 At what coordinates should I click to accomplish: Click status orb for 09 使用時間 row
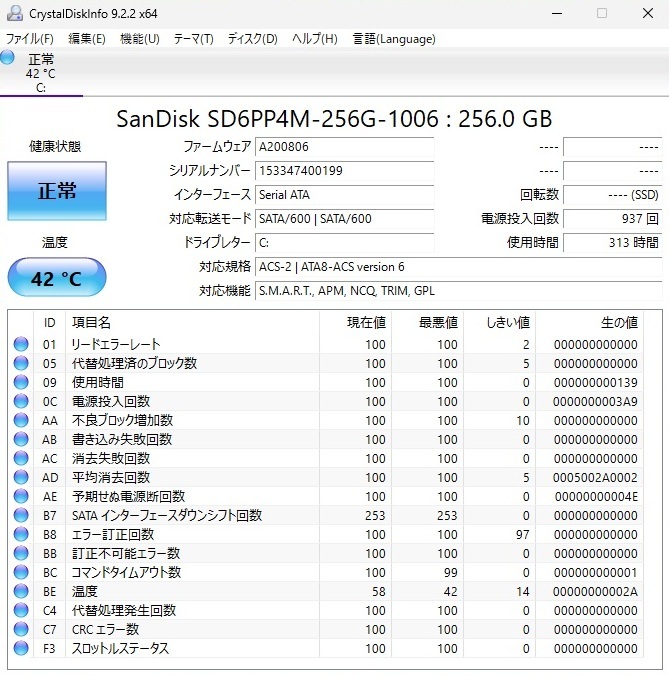click(21, 382)
